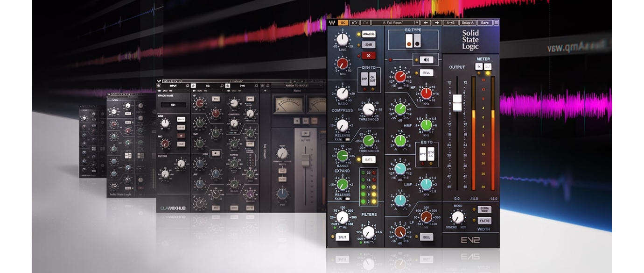Select the EQ tab in CLA MixHub
The height and width of the screenshot is (273, 644).
coord(208,86)
